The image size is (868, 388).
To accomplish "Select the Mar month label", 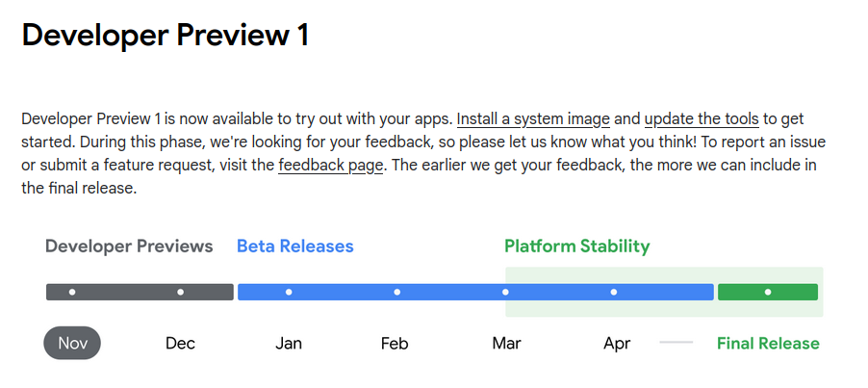I will 506,343.
